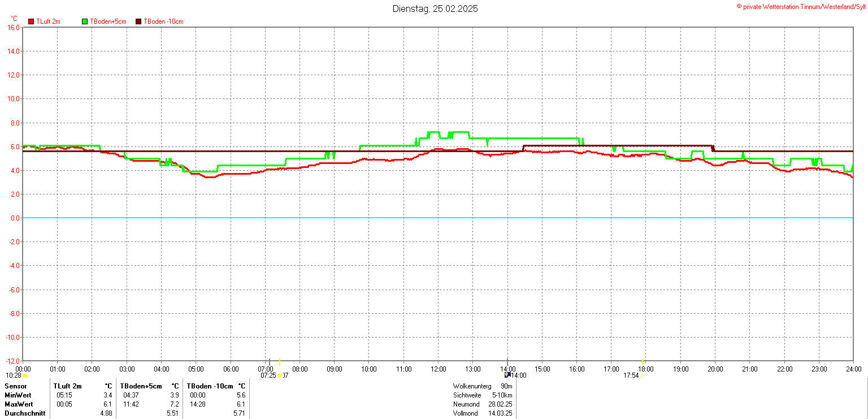Click the 12:00 time axis label
The width and height of the screenshot is (868, 419).
pos(438,369)
